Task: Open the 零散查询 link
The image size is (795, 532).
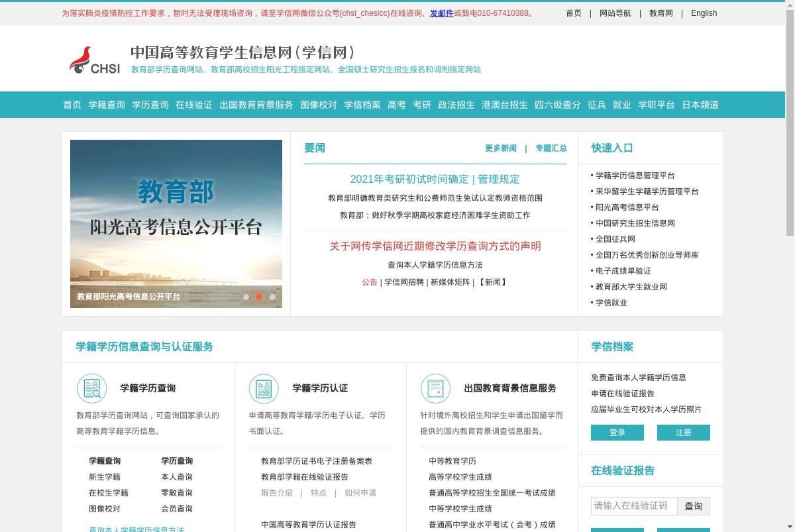Action: click(177, 493)
